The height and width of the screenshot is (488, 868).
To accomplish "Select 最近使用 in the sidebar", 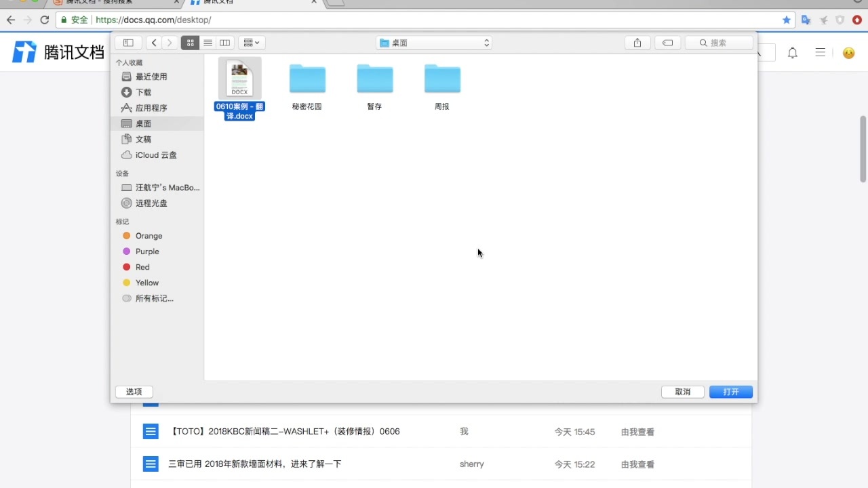I will click(x=157, y=77).
